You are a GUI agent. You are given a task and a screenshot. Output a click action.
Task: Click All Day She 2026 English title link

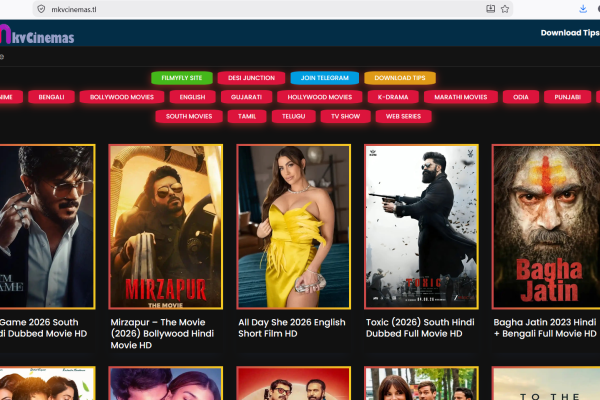tap(292, 328)
